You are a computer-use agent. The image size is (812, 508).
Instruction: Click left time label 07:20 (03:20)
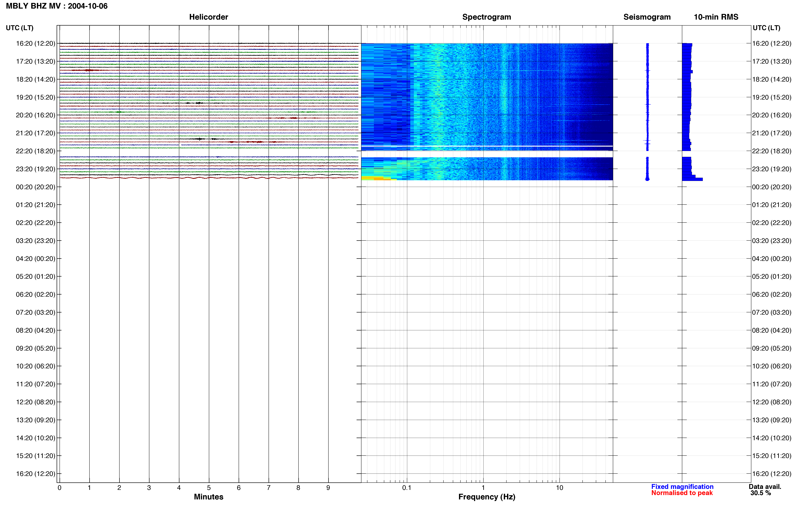(36, 313)
